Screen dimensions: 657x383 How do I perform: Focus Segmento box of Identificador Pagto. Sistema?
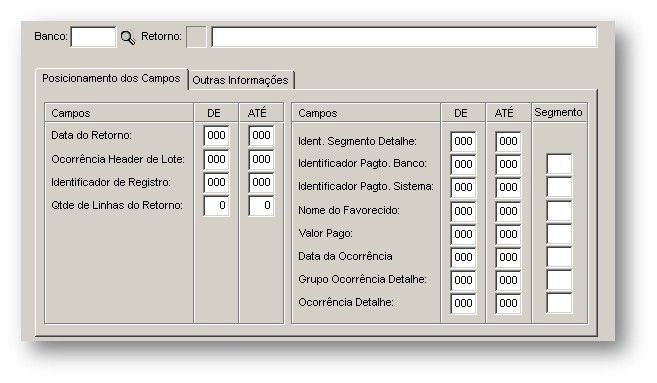559,187
